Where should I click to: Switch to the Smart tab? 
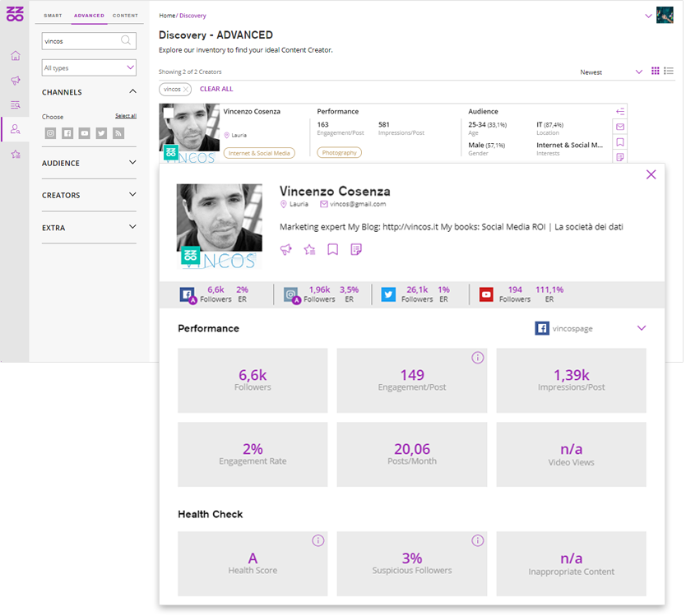click(x=53, y=16)
